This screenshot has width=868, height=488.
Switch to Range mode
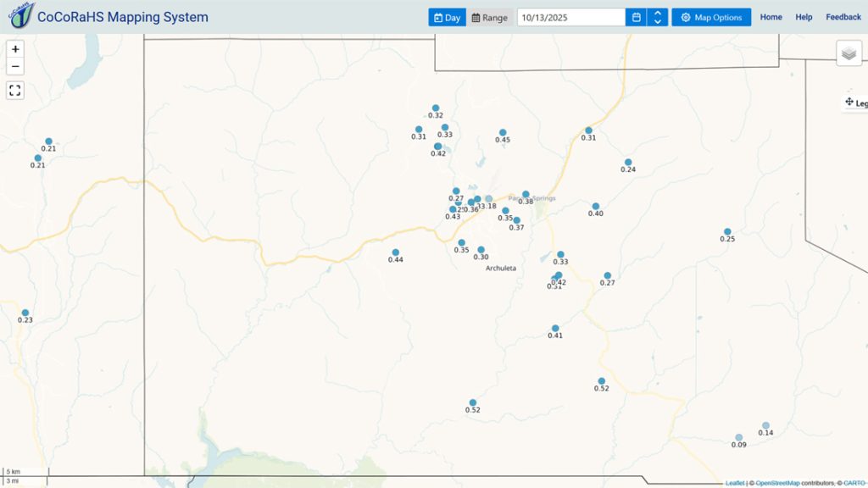[x=489, y=17]
